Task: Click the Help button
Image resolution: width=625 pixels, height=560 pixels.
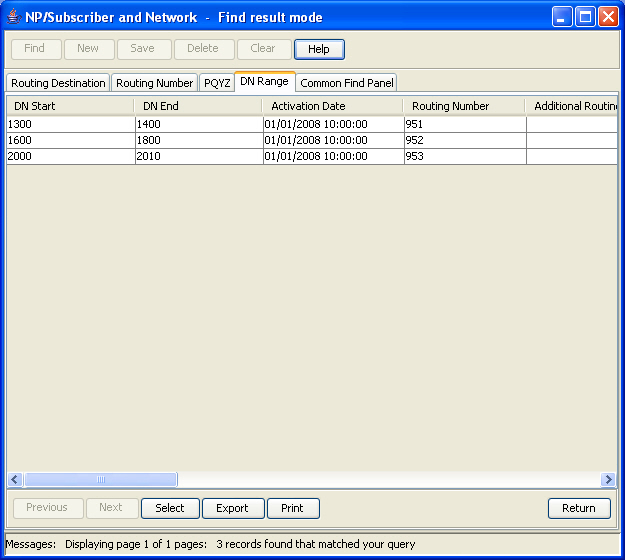Action: 319,49
